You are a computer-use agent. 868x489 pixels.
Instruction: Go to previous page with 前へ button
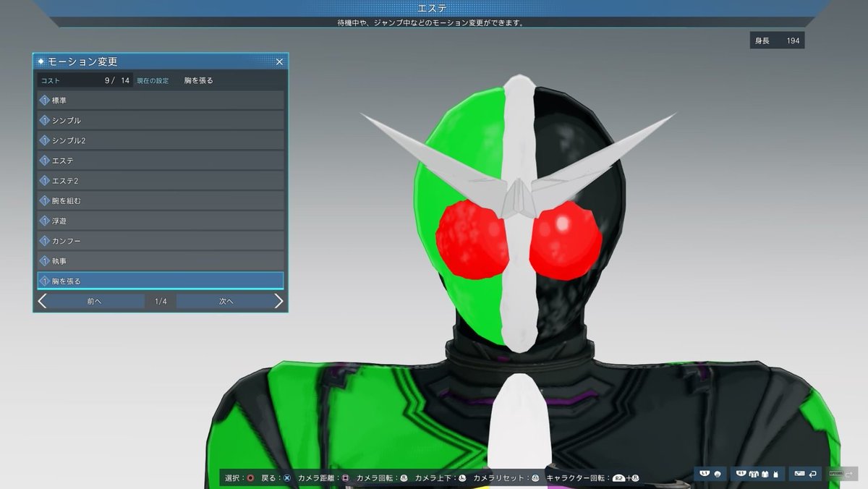tap(94, 302)
